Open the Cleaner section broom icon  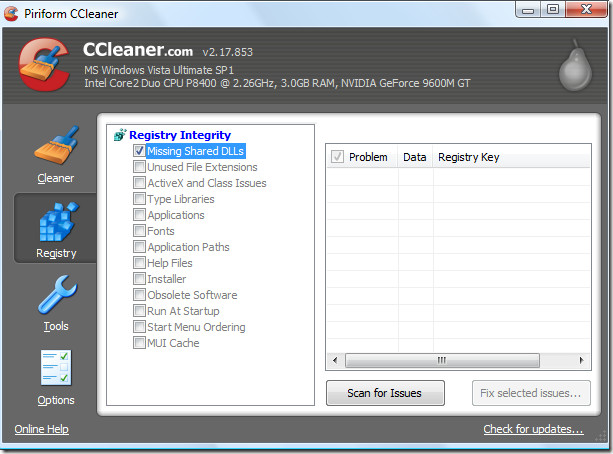pos(57,145)
